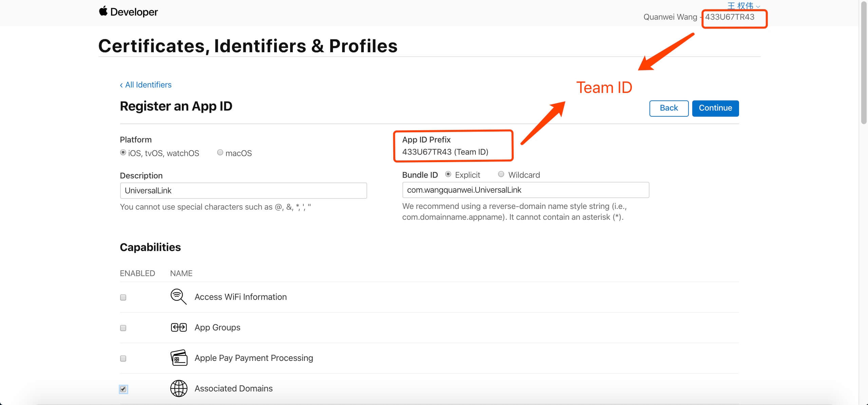Select the macOS platform radio button

tap(220, 152)
